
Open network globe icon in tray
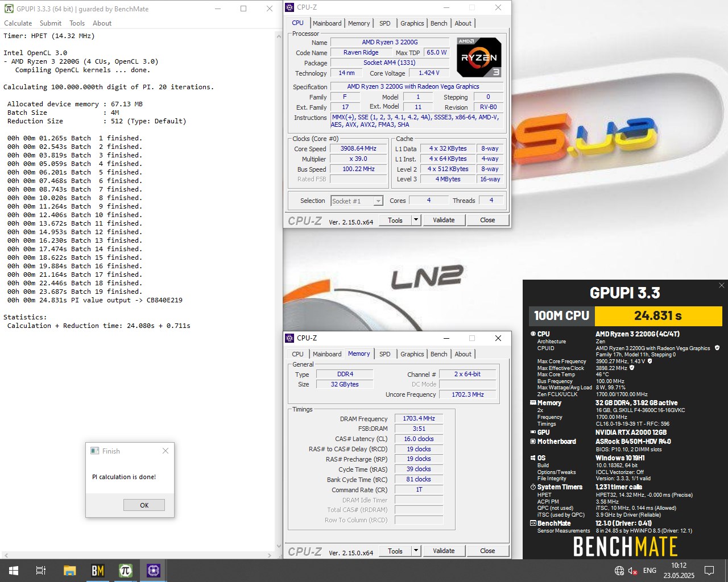click(619, 571)
